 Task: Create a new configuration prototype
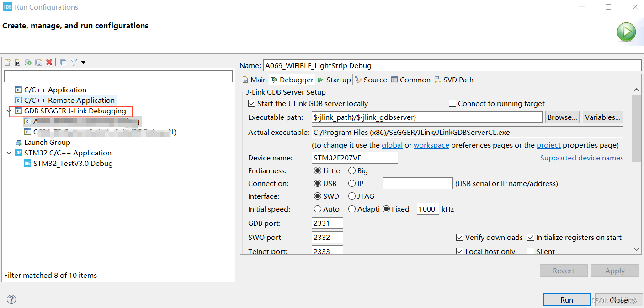point(17,62)
